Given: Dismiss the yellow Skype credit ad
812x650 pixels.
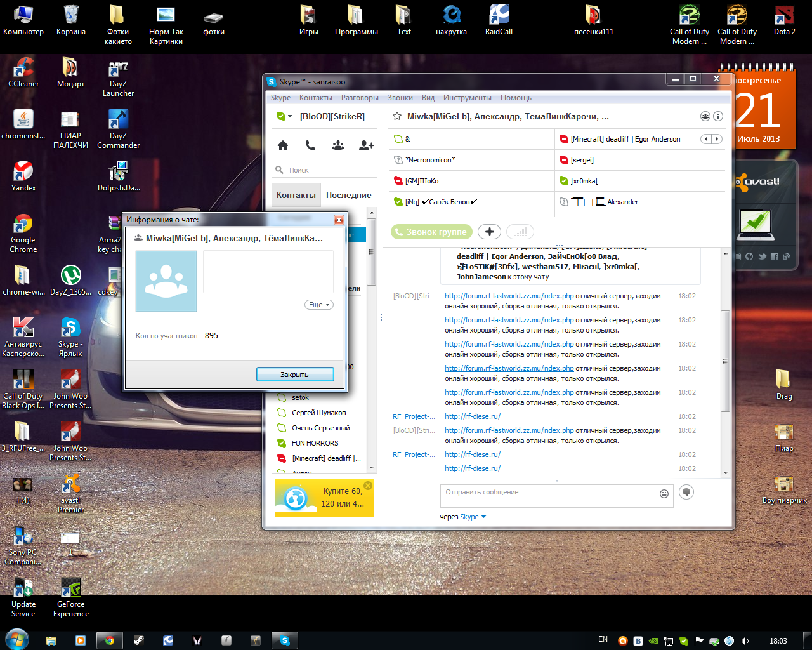Looking at the screenshot, I should tap(368, 486).
